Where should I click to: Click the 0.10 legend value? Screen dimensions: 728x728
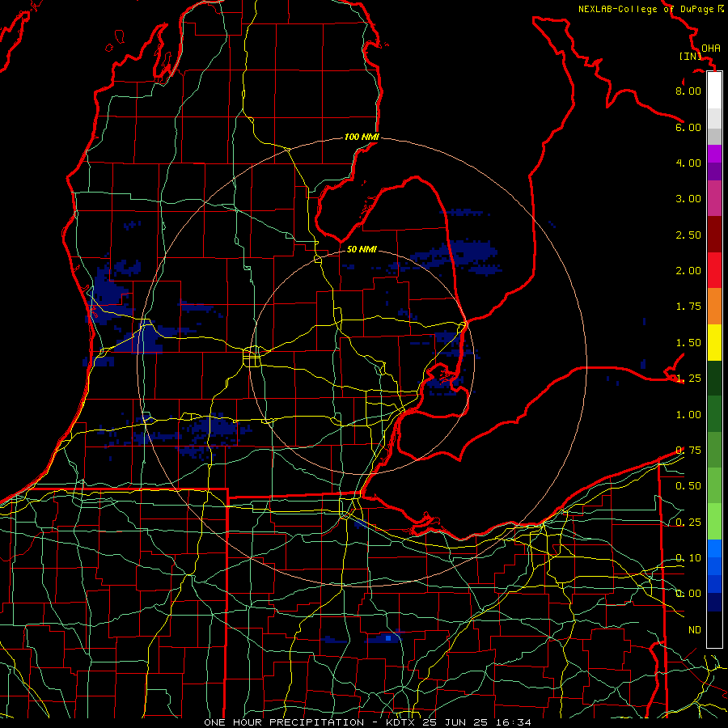(x=688, y=558)
